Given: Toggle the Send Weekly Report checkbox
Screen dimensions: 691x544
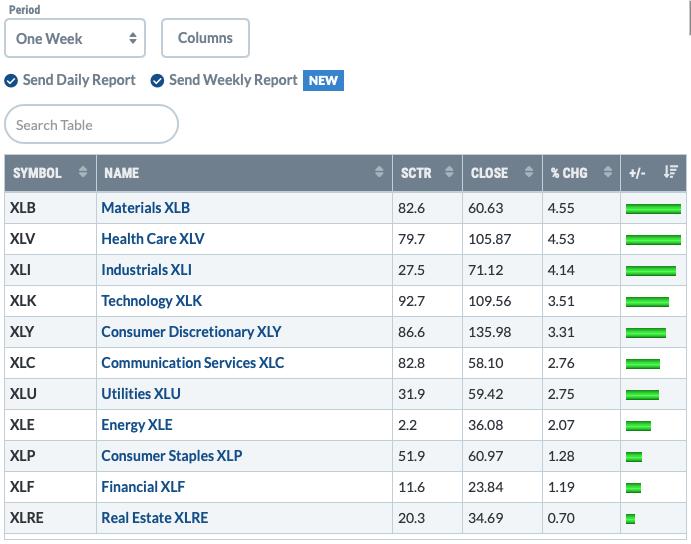Looking at the screenshot, I should 157,81.
